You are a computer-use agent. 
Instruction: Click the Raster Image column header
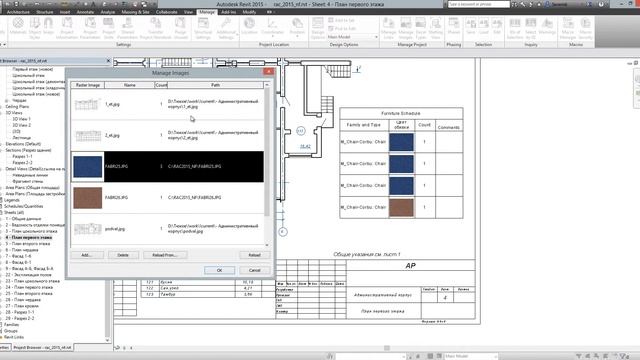pos(88,85)
